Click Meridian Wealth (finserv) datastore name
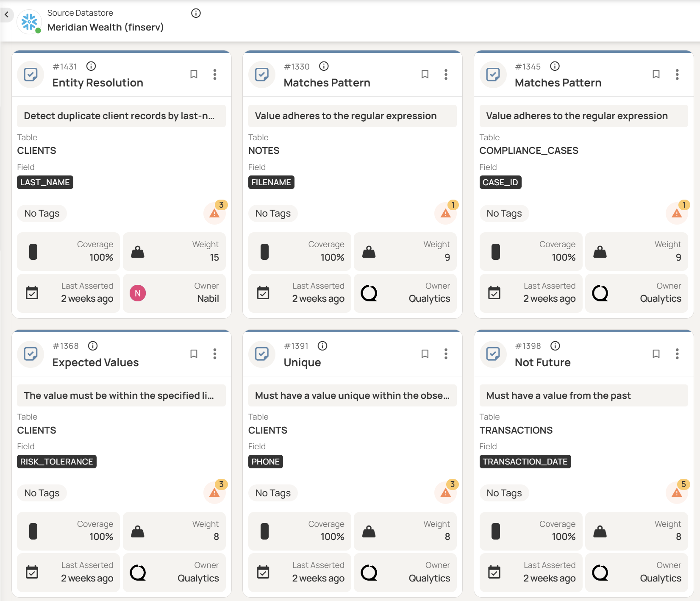Viewport: 700px width, 601px height. (106, 27)
